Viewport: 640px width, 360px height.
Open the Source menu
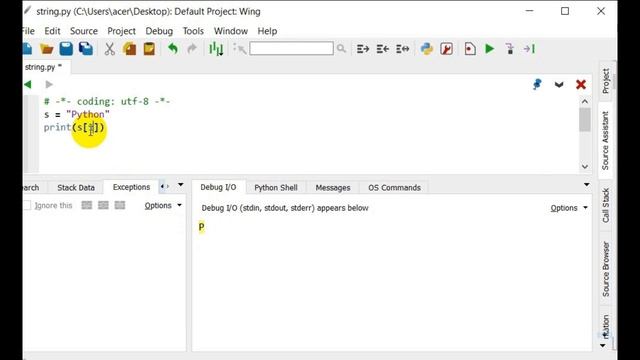tap(84, 31)
